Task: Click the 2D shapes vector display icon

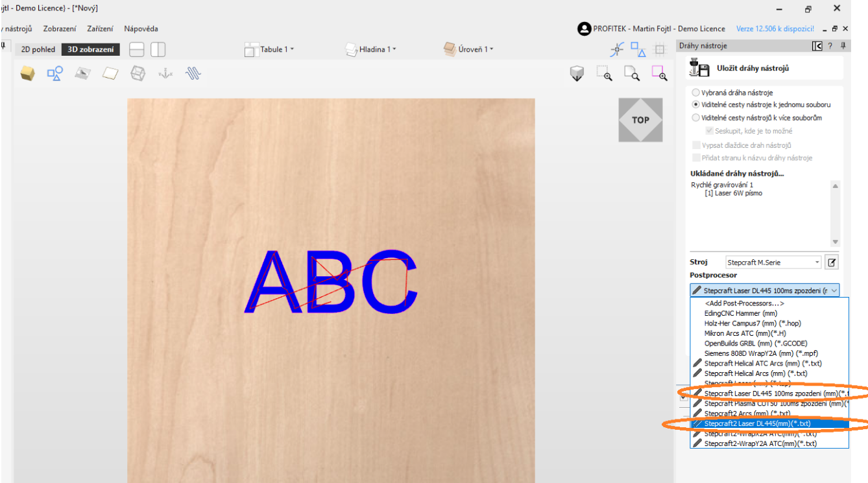Action: pyautogui.click(x=55, y=74)
